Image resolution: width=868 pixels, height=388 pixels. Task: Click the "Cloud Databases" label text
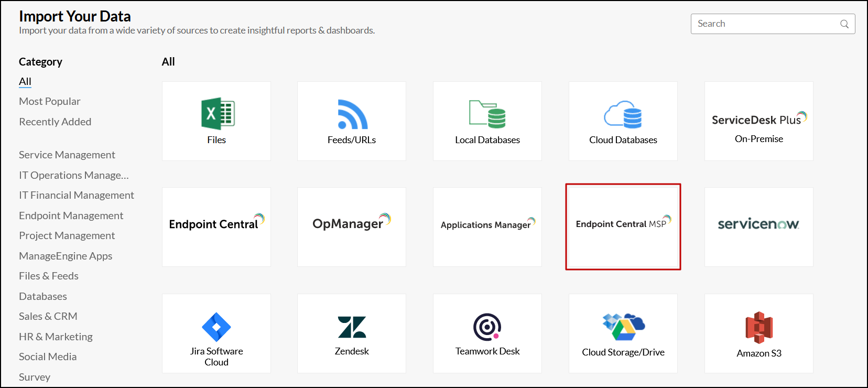[x=623, y=140]
